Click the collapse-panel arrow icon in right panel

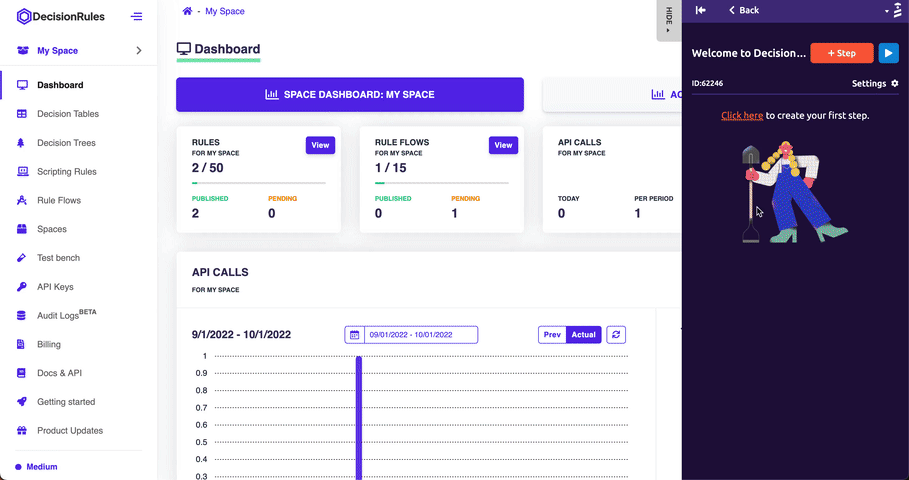700,10
